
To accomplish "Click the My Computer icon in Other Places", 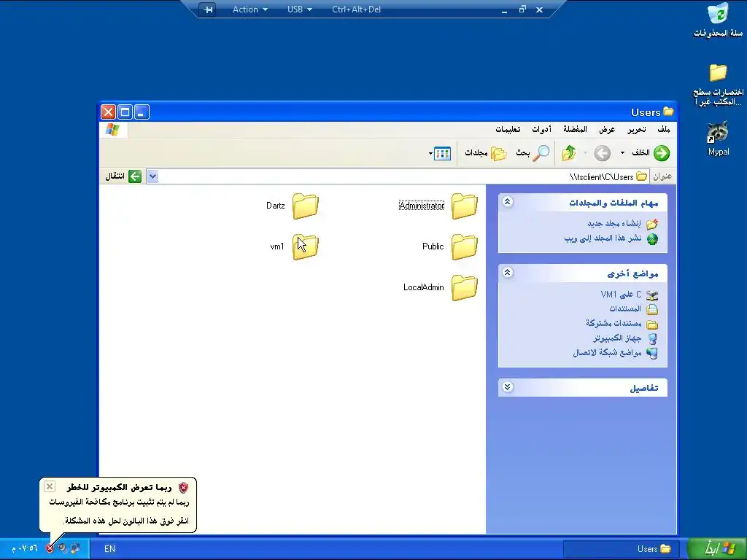I will tap(652, 338).
